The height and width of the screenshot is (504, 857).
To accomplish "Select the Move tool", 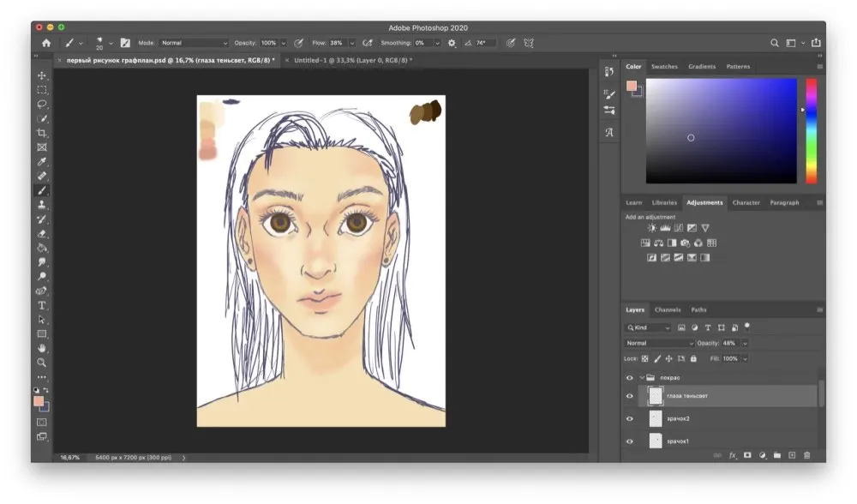I will tap(41, 75).
